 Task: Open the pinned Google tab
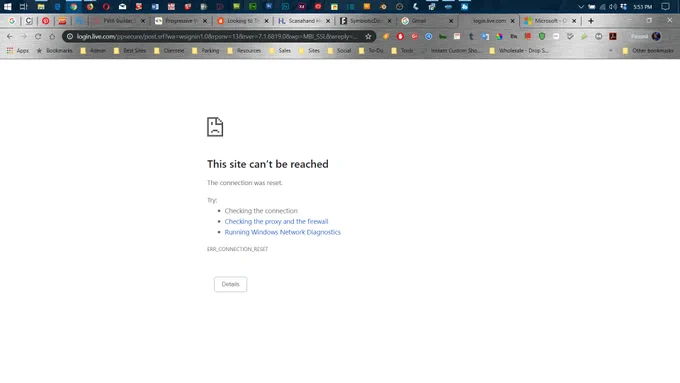(x=12, y=21)
